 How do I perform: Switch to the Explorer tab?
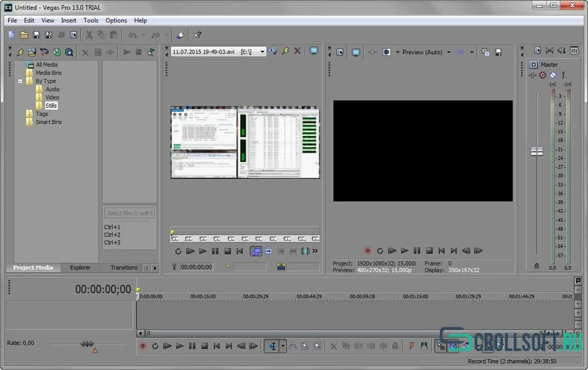point(80,268)
